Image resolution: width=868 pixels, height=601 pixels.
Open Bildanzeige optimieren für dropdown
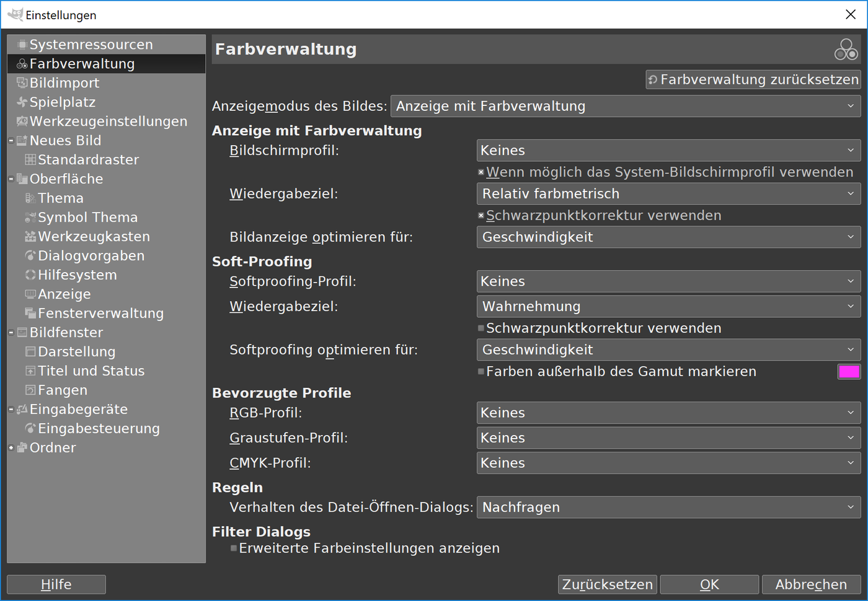tap(669, 237)
